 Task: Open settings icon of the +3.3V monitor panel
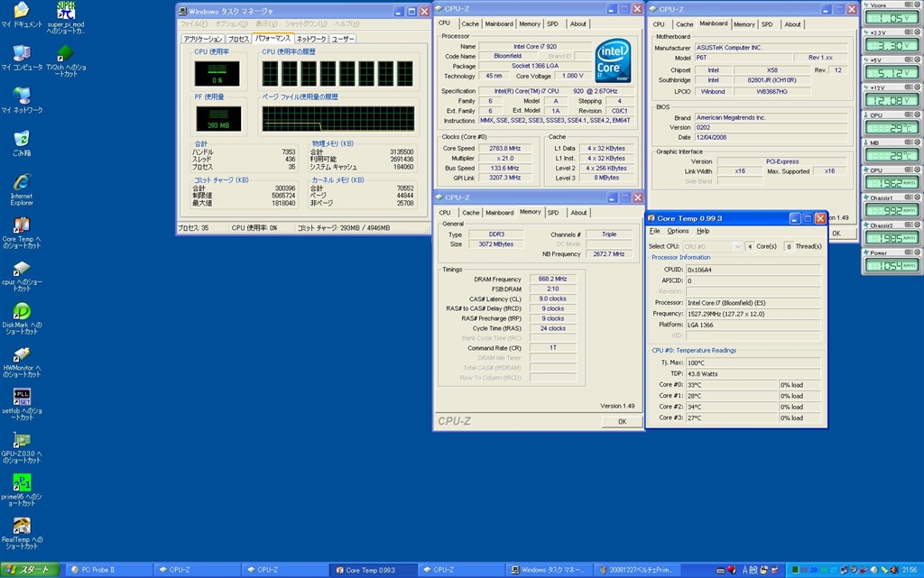click(x=910, y=32)
